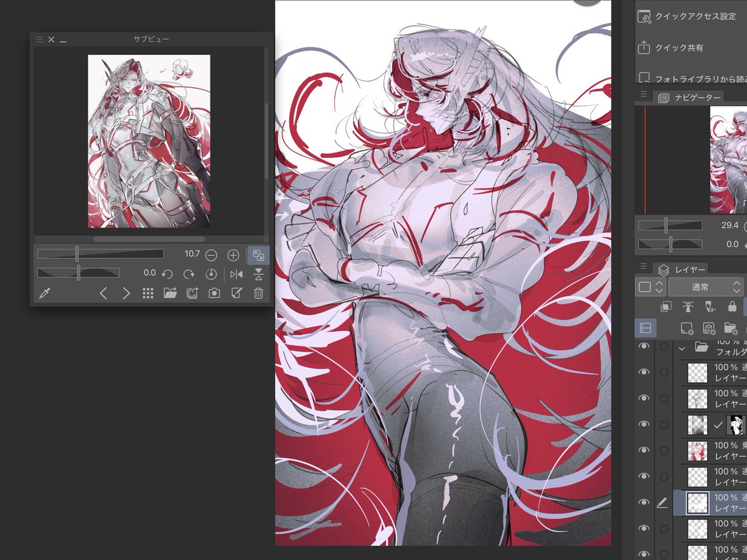Click the Navigator zoom slider
Viewport: 747px width, 560px height.
pyautogui.click(x=670, y=225)
